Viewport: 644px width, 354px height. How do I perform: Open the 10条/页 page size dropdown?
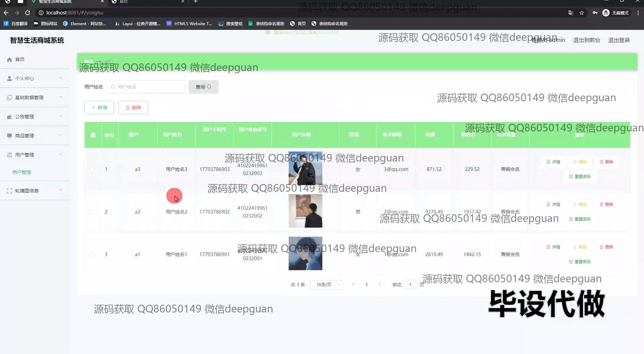(x=327, y=285)
